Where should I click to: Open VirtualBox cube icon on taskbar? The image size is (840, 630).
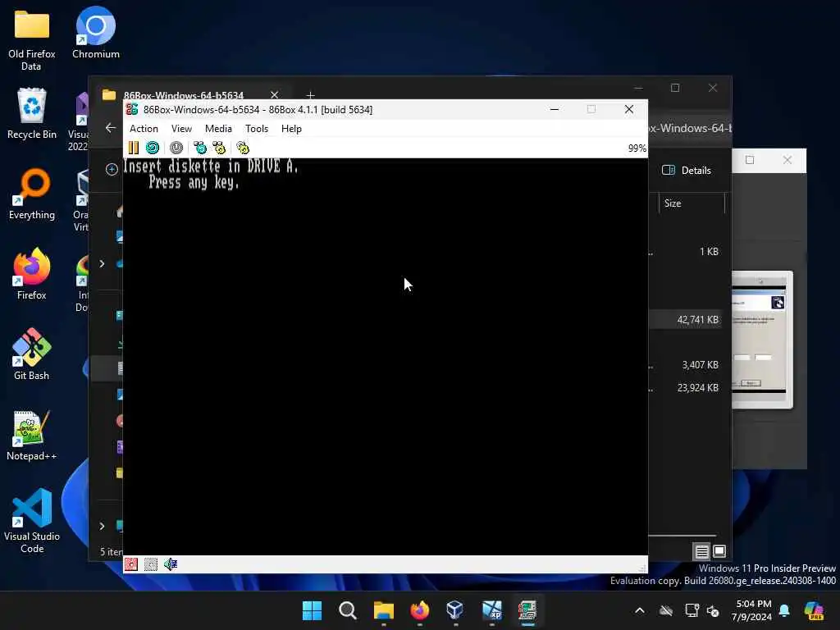click(455, 610)
